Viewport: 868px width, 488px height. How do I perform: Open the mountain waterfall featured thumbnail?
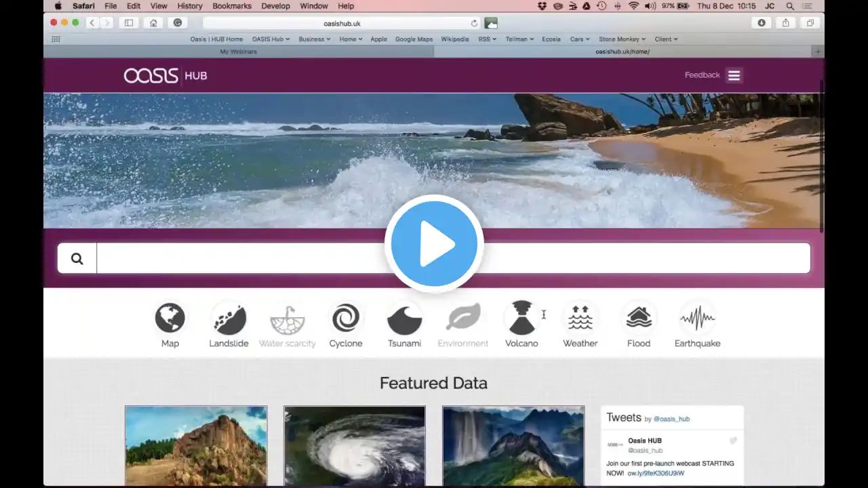(x=513, y=445)
